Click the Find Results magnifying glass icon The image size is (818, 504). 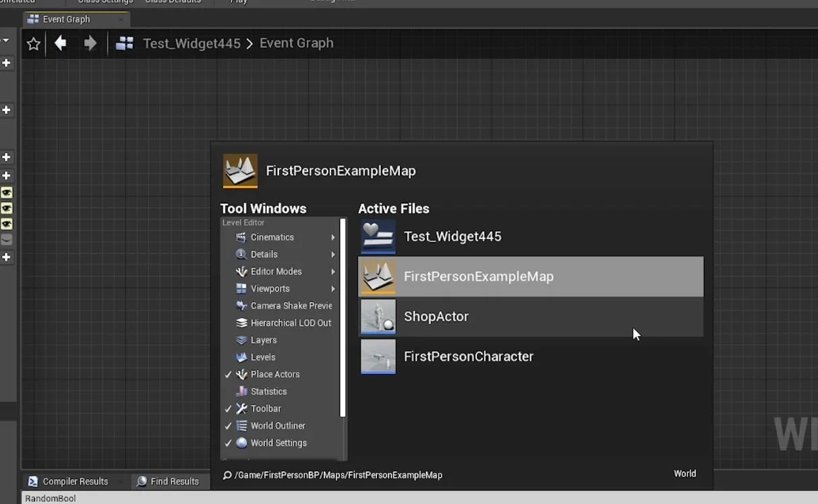(x=142, y=481)
